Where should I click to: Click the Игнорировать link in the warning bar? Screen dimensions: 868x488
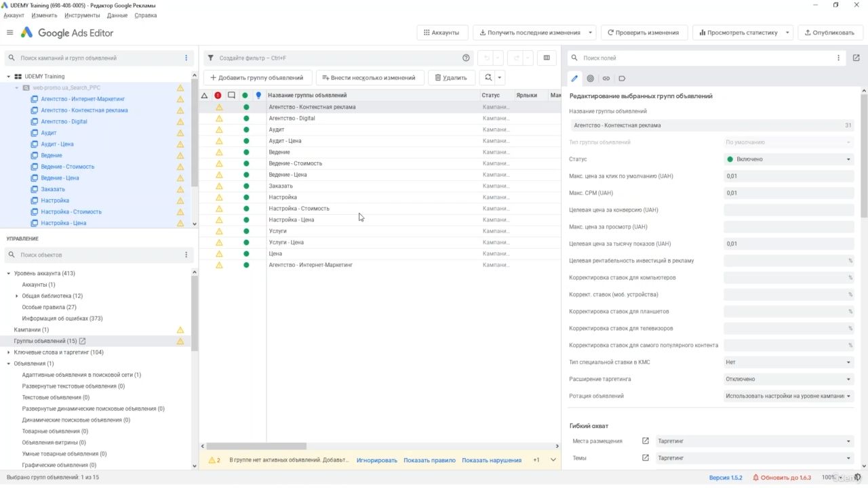click(376, 460)
